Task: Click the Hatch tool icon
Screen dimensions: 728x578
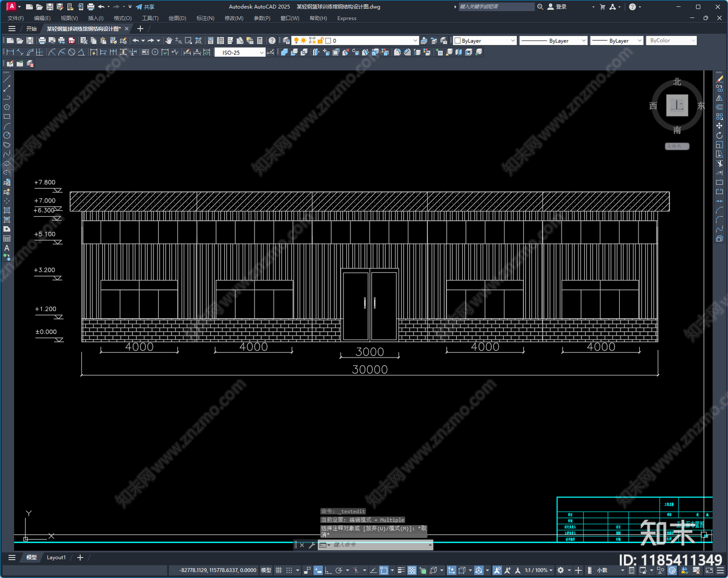Action: pyautogui.click(x=7, y=210)
